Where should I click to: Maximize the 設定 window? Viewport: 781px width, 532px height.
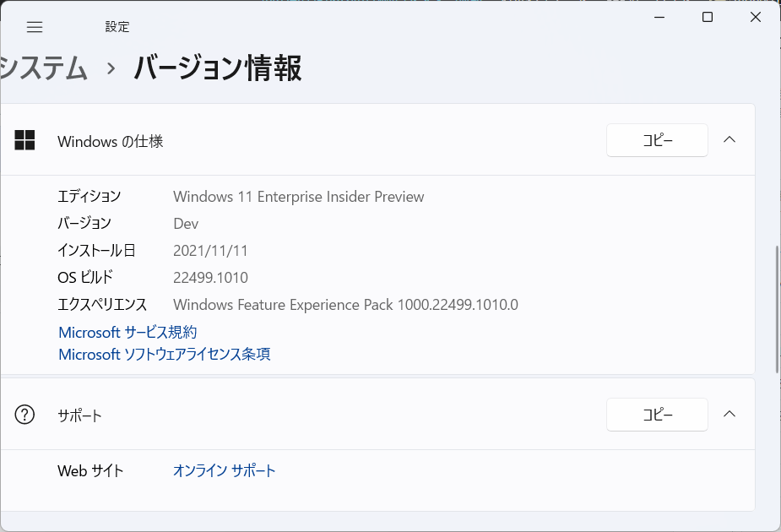pyautogui.click(x=708, y=18)
